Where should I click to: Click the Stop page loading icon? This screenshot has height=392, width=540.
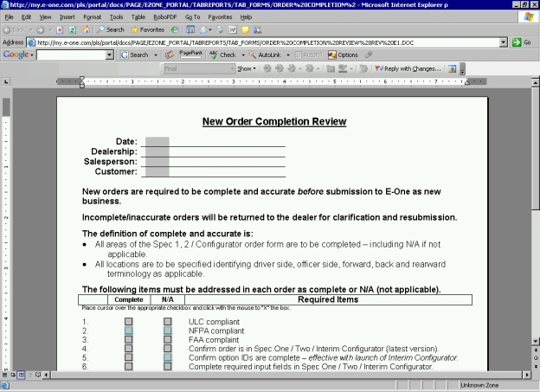pyautogui.click(x=60, y=30)
